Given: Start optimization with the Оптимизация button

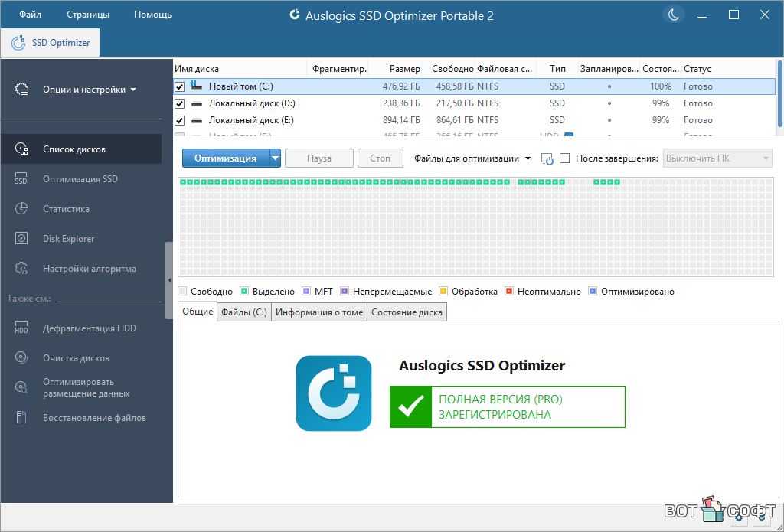Looking at the screenshot, I should coord(226,158).
